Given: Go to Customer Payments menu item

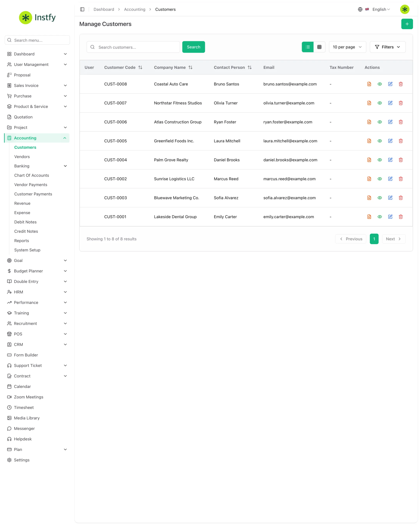Looking at the screenshot, I should pyautogui.click(x=33, y=194).
